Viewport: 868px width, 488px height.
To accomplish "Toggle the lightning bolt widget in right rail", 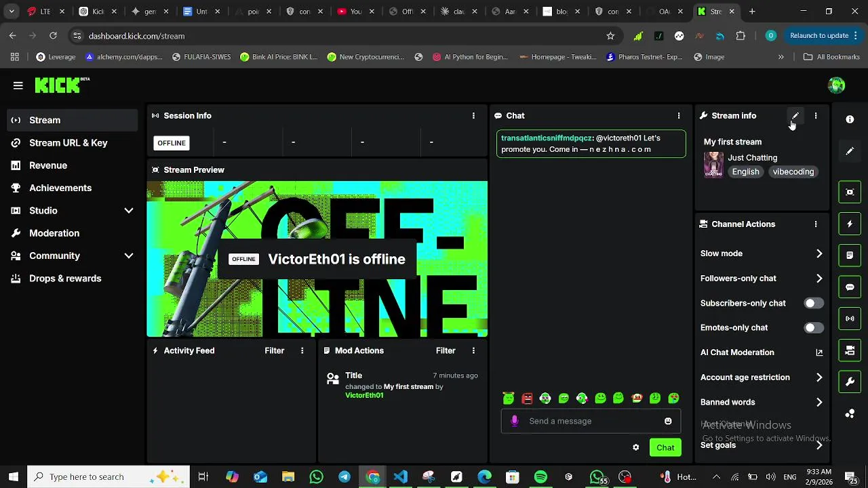I will pyautogui.click(x=850, y=224).
